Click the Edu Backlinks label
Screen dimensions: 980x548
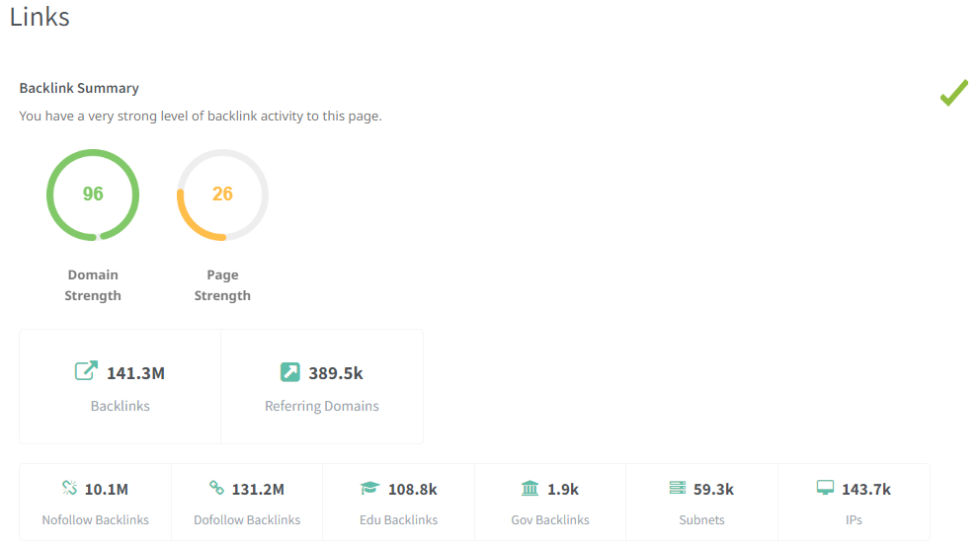pyautogui.click(x=399, y=519)
